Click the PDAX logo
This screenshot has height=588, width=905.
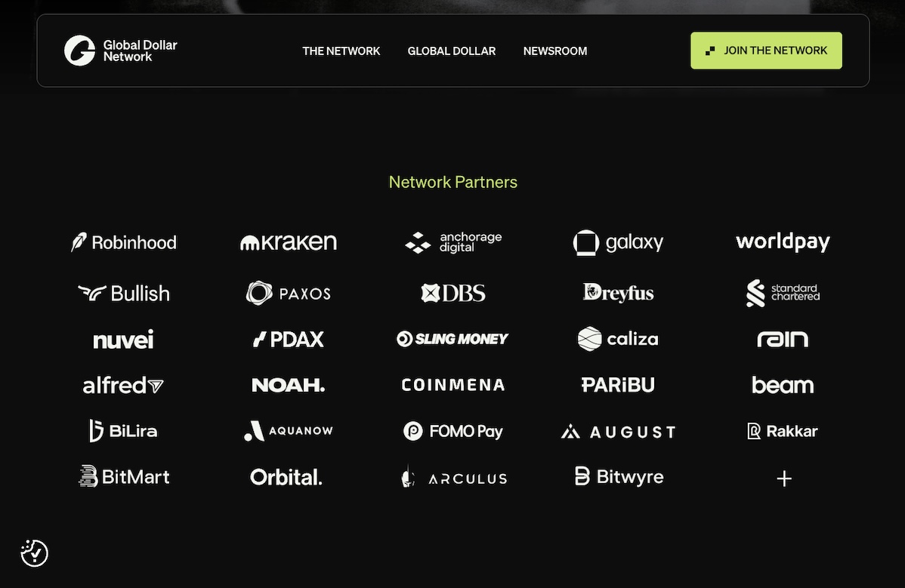[x=289, y=339]
